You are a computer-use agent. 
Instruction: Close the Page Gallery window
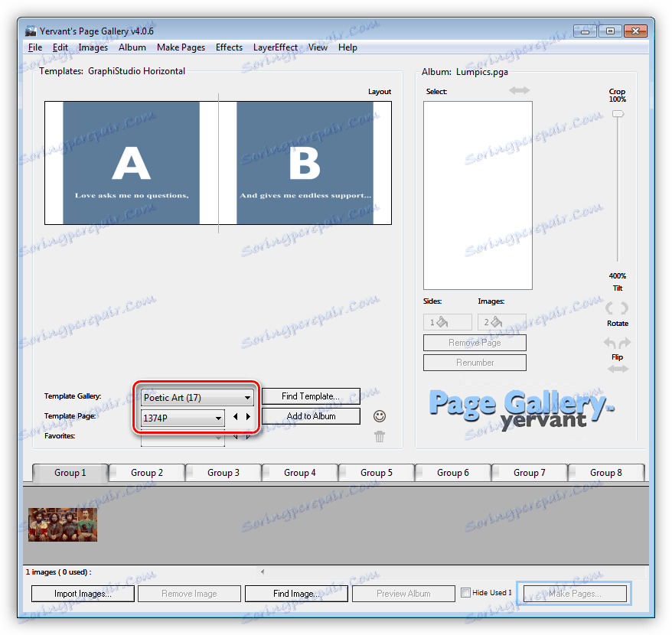click(x=635, y=31)
